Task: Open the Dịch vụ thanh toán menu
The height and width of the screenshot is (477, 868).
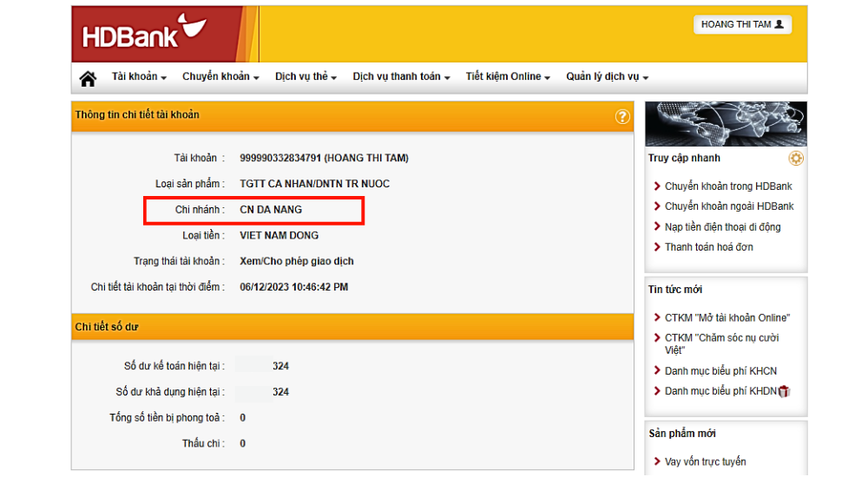Action: click(401, 77)
